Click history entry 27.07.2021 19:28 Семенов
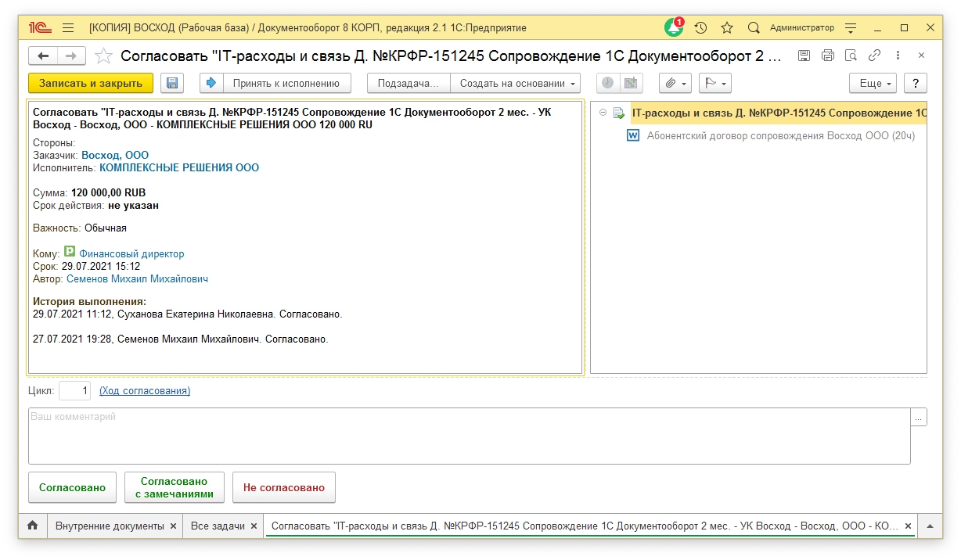 pyautogui.click(x=181, y=339)
